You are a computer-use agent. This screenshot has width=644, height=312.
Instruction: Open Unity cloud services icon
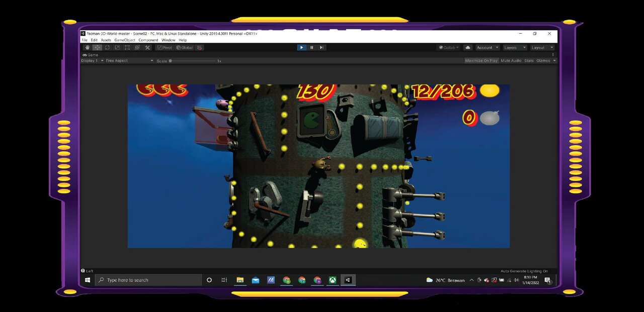tap(468, 48)
